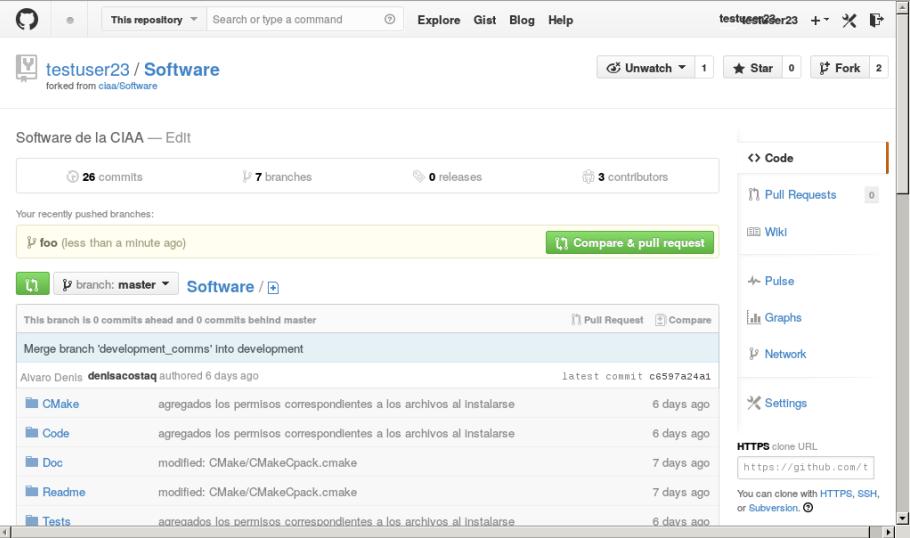Open testuser23 owner link
910x538 pixels.
88,69
